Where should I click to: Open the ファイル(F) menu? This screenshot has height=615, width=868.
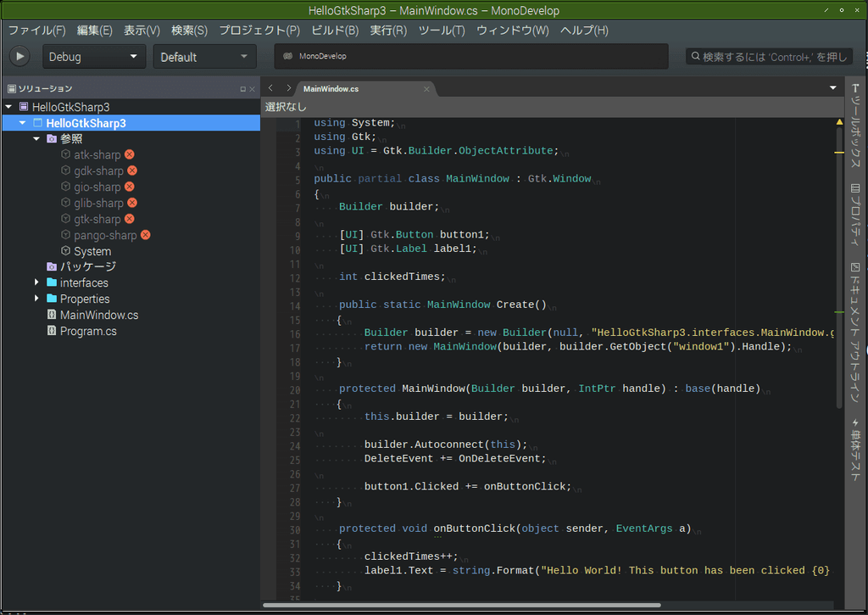[x=36, y=31]
